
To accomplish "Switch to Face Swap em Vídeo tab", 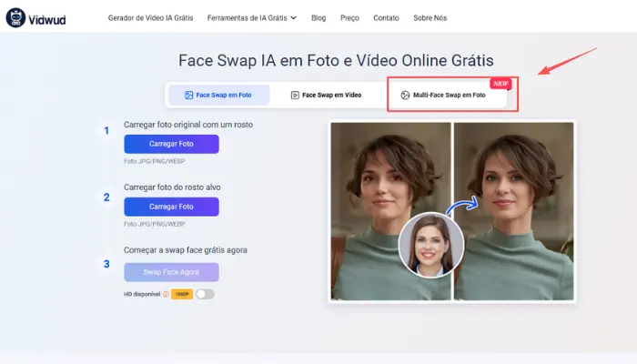I will point(326,95).
